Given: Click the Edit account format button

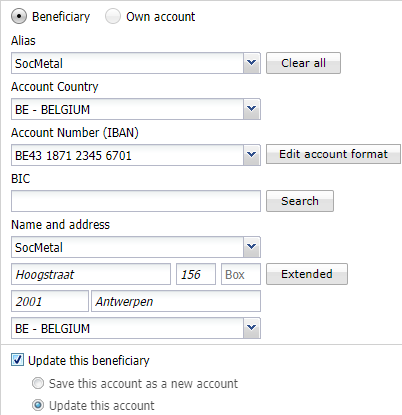Looking at the screenshot, I should coord(333,154).
